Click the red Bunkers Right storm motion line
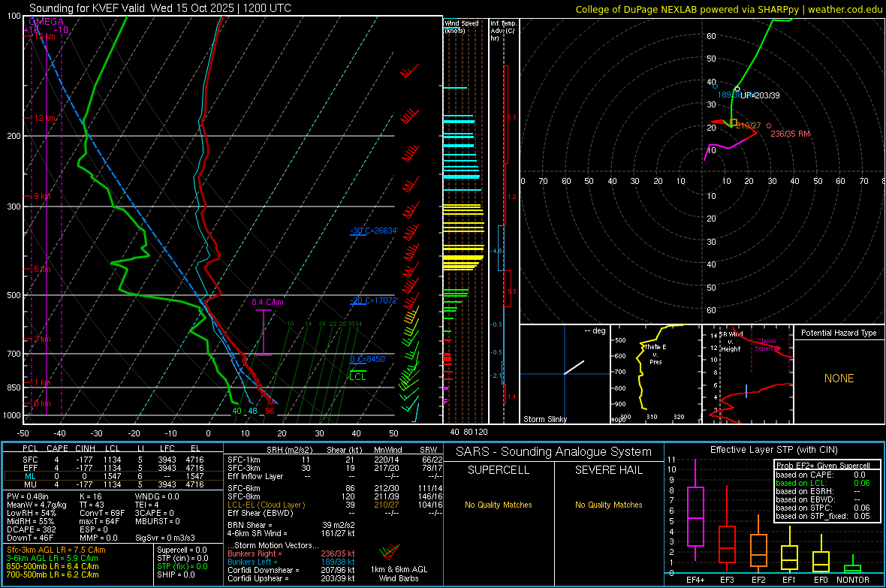This screenshot has width=886, height=588. pyautogui.click(x=291, y=554)
